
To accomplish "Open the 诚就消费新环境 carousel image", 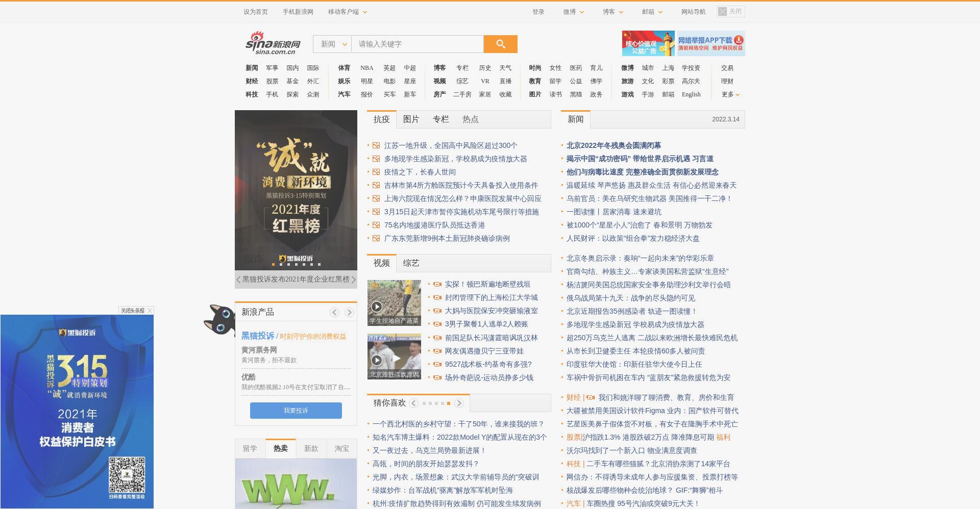I will tap(296, 190).
